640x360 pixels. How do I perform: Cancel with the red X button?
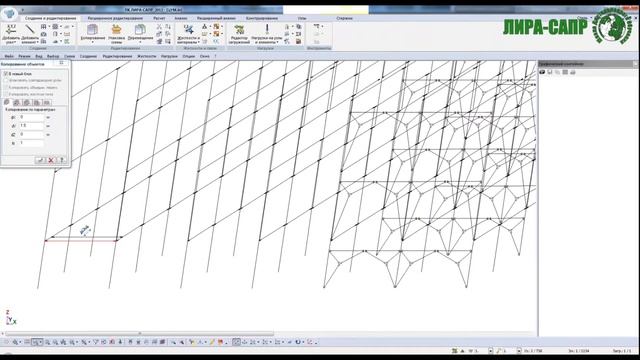tap(51, 160)
